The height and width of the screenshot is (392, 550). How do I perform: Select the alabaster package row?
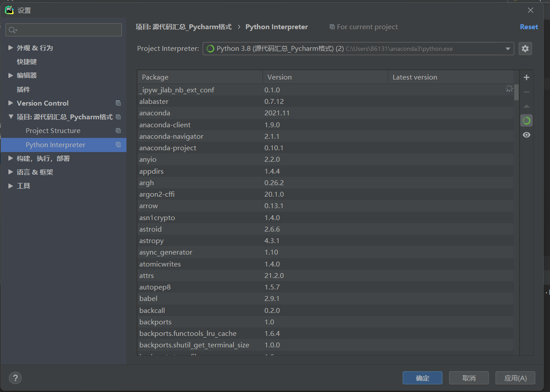(x=326, y=102)
